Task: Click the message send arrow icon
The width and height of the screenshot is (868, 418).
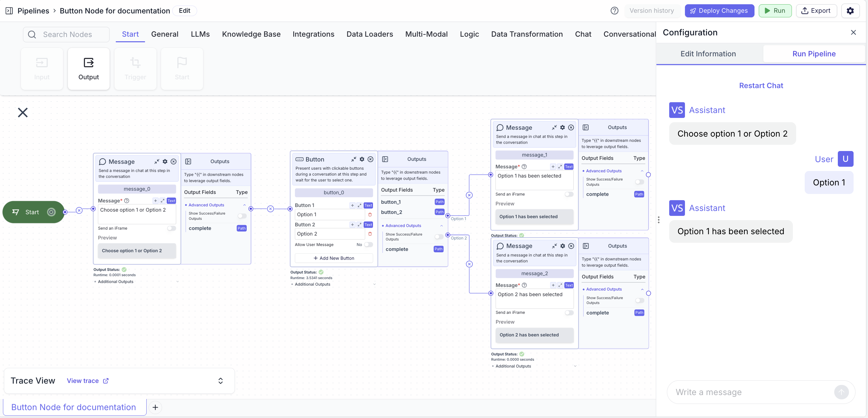Action: [x=841, y=392]
